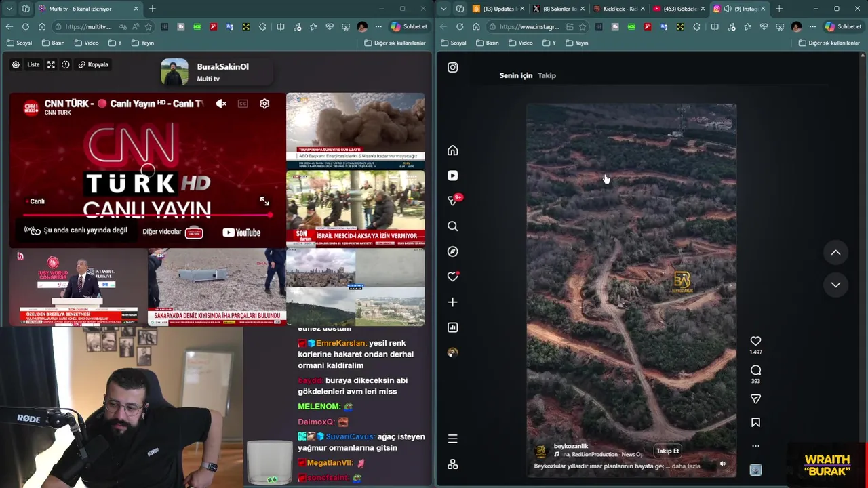
Task: Go to the next reel with down arrow
Action: point(835,285)
